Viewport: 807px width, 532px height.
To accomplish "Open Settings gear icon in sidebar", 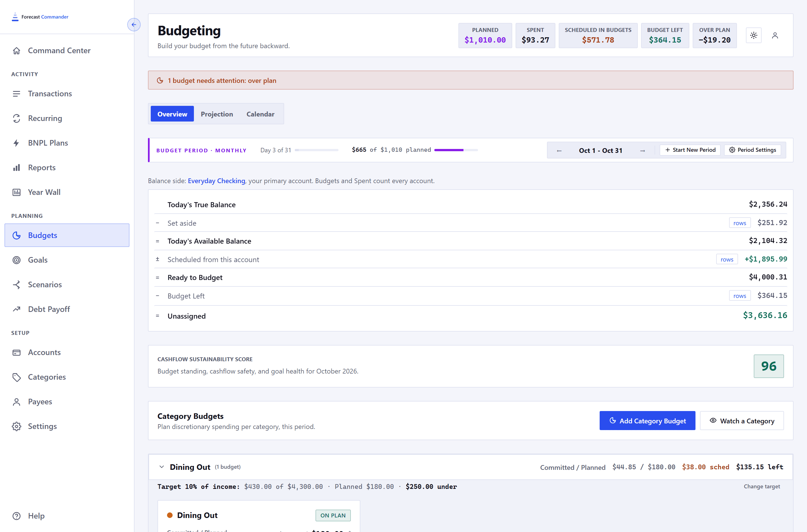I will pyautogui.click(x=16, y=426).
